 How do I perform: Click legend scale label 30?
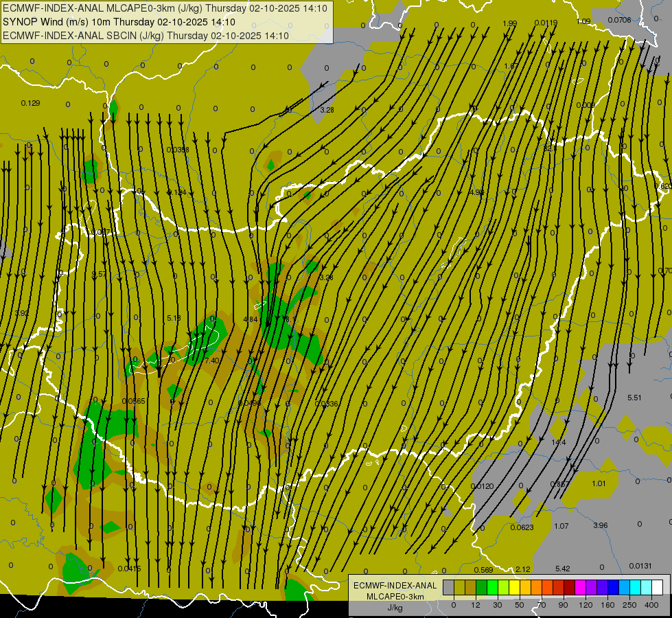coord(497,605)
